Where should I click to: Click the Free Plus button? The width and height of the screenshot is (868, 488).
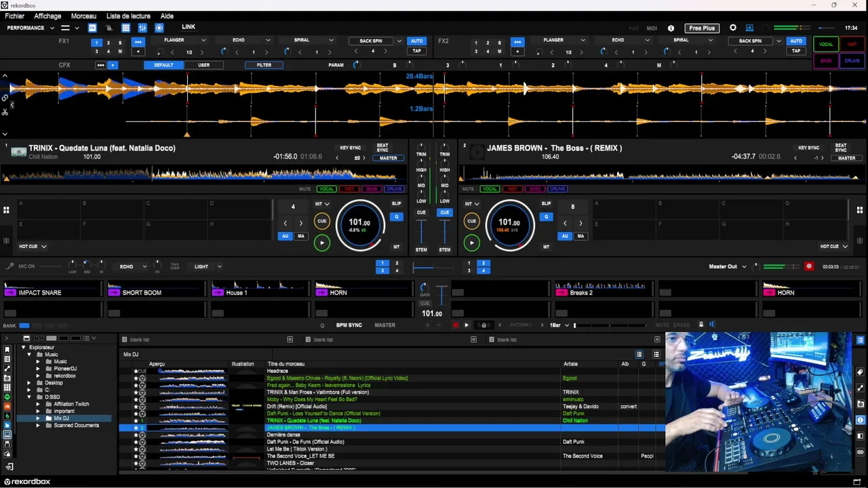point(702,28)
